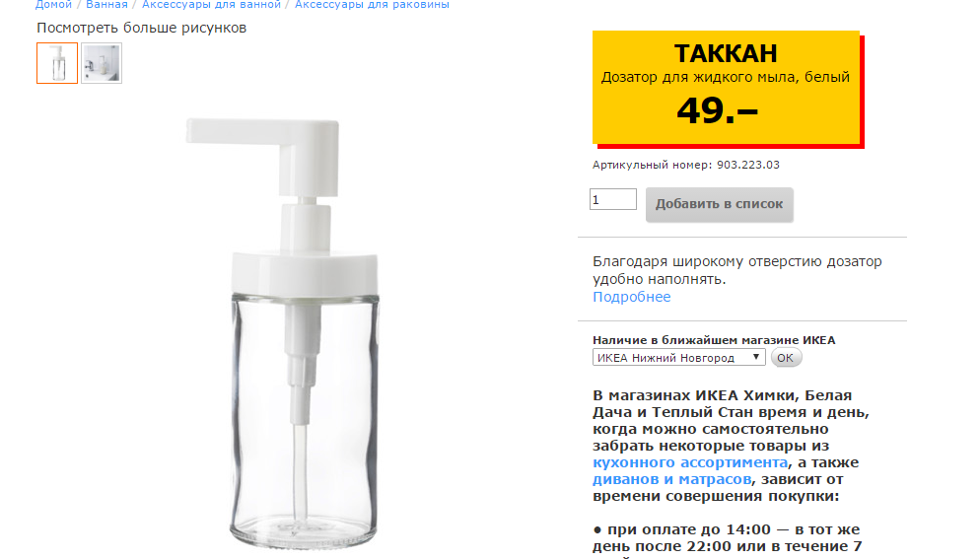Follow the кухонного ассортимента link
The height and width of the screenshot is (560, 980).
tap(690, 462)
